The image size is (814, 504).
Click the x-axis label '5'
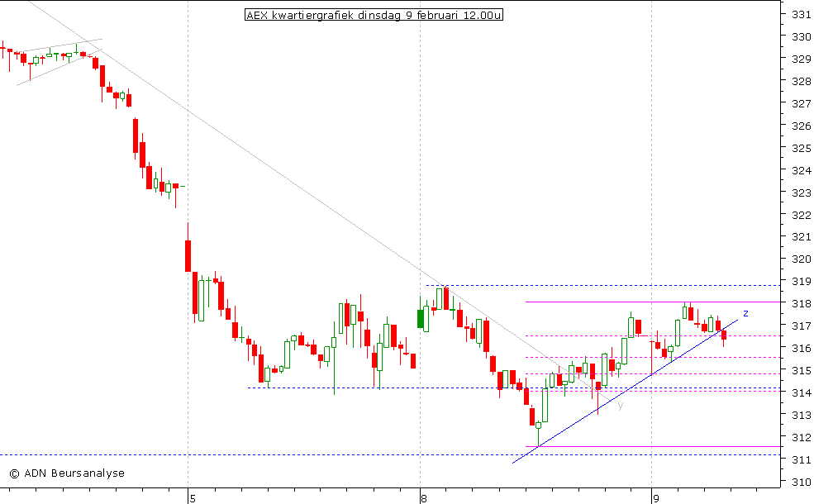click(191, 498)
